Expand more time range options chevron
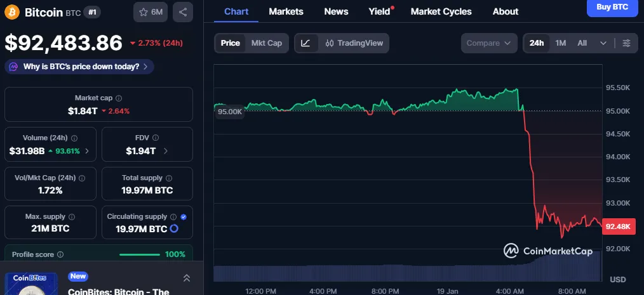The height and width of the screenshot is (295, 644). [603, 43]
